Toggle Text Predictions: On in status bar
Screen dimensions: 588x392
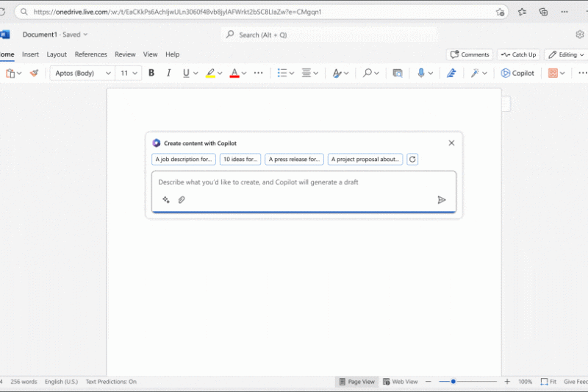click(x=111, y=382)
